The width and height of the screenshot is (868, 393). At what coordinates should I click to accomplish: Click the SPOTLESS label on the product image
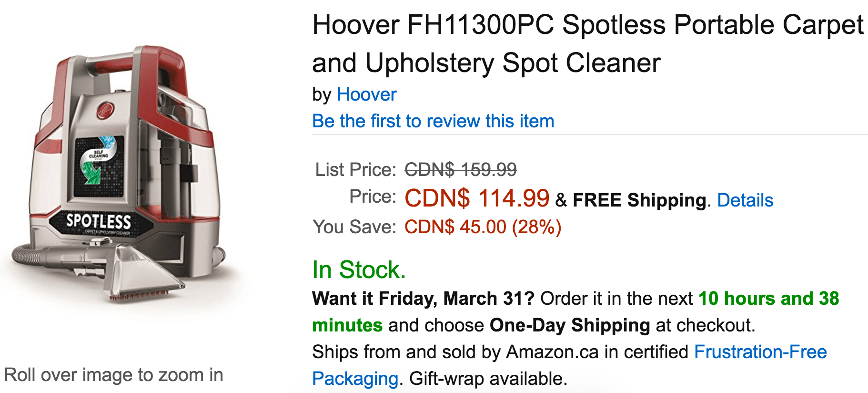(99, 221)
